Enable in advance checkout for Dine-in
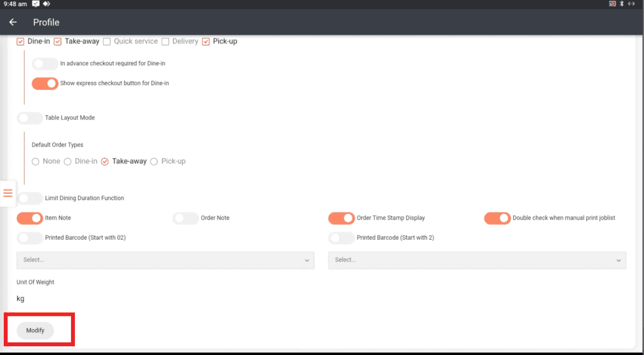Image resolution: width=644 pixels, height=355 pixels. 45,64
